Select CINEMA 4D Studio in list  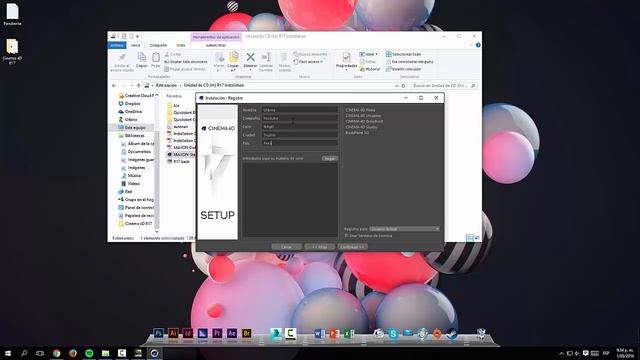pyautogui.click(x=361, y=127)
